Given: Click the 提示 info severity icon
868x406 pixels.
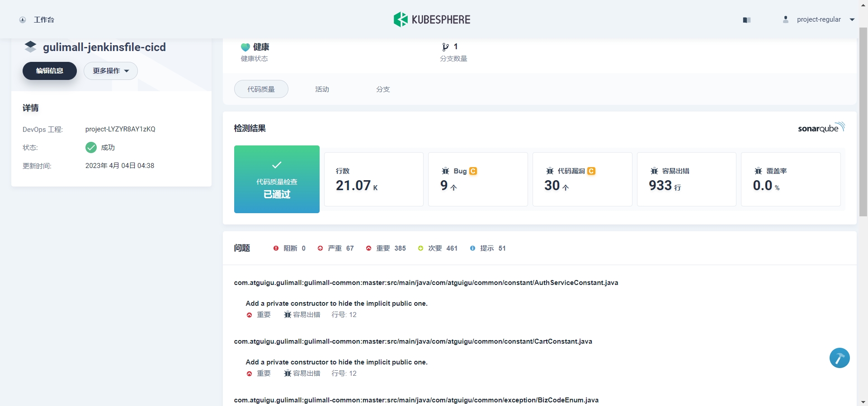Looking at the screenshot, I should 472,248.
